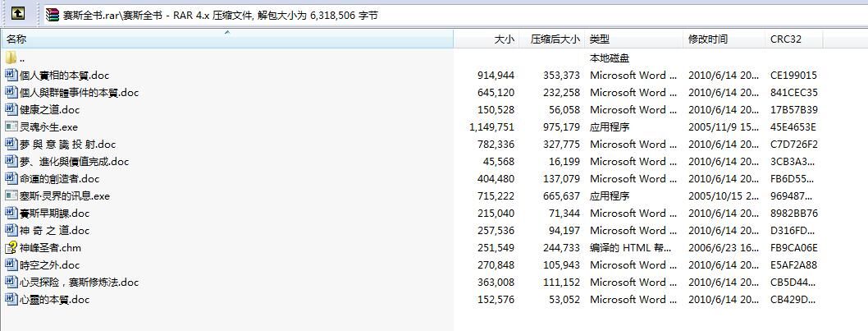Select the file 心灵探险，赛斯修炼法.doc
This screenshot has width=868, height=331.
tap(79, 283)
